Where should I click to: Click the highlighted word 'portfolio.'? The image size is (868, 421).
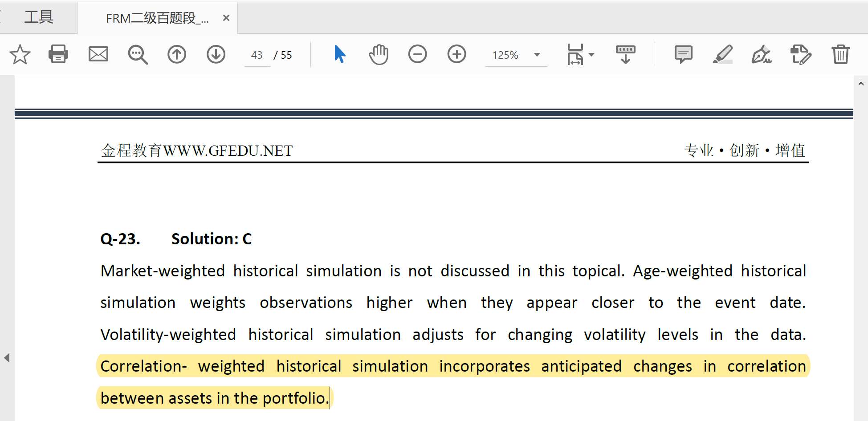[296, 398]
